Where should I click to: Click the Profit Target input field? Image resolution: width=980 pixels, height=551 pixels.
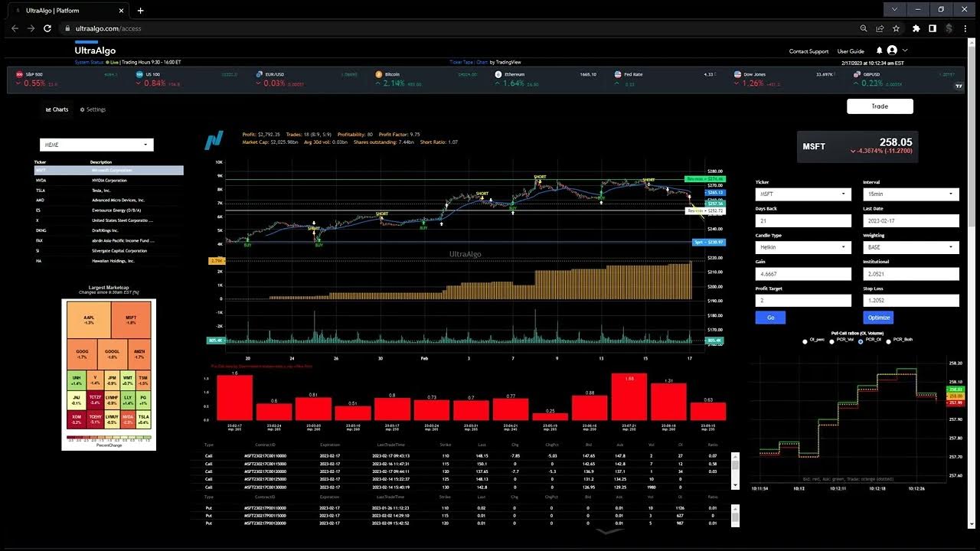click(x=803, y=300)
